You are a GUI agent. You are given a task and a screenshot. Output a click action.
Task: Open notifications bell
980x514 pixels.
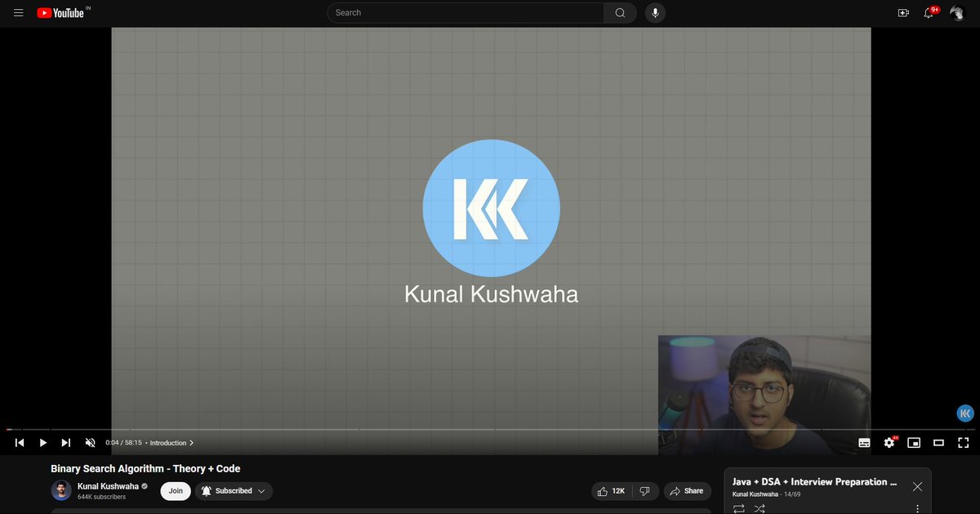[929, 13]
